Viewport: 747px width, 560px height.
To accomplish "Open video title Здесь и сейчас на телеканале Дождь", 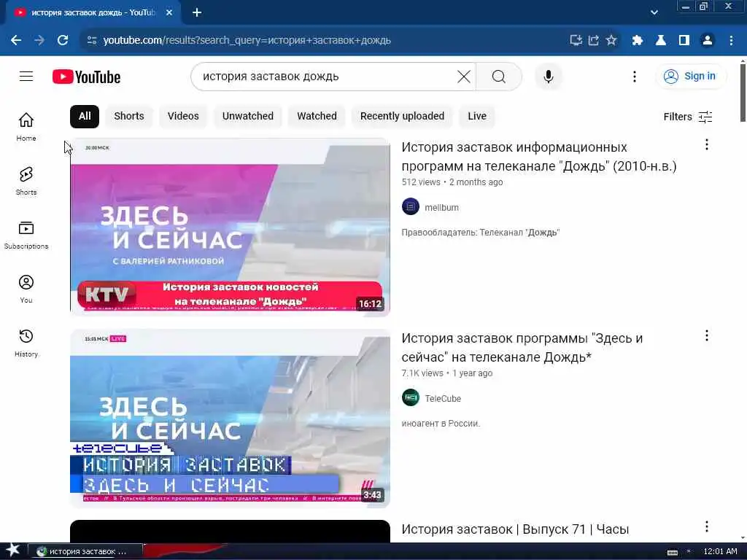I will [522, 348].
